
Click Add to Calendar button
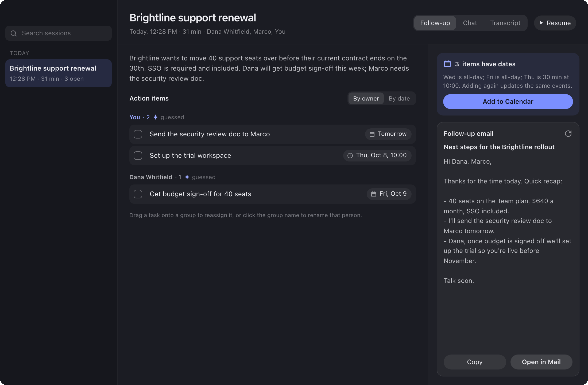pos(508,102)
